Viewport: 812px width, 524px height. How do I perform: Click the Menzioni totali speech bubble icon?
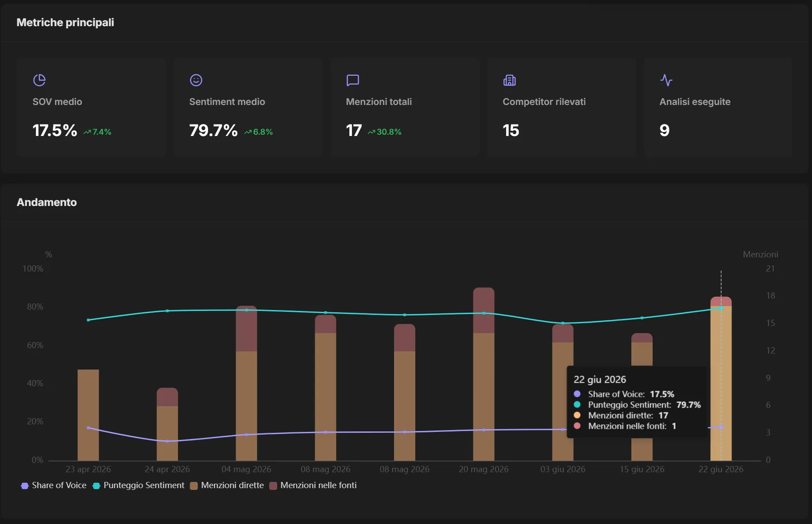coord(353,80)
